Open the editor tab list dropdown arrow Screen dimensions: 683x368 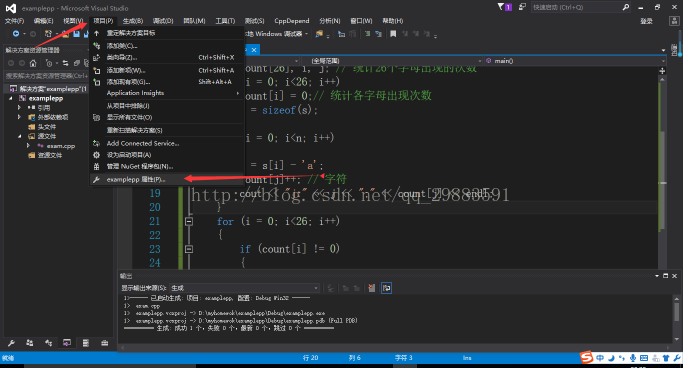pos(663,50)
